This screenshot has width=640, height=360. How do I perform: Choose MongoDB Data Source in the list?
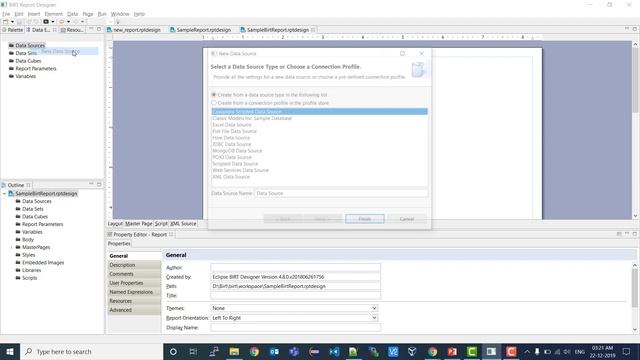pyautogui.click(x=237, y=151)
